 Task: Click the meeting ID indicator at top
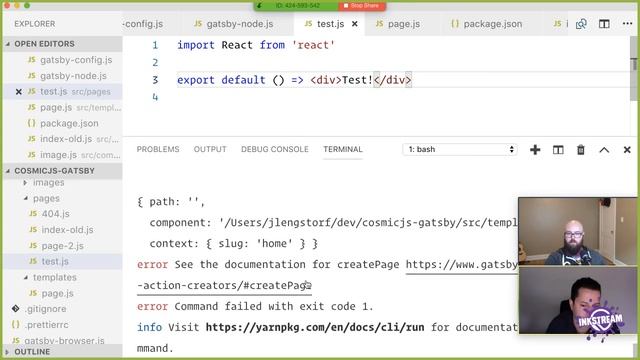click(298, 6)
